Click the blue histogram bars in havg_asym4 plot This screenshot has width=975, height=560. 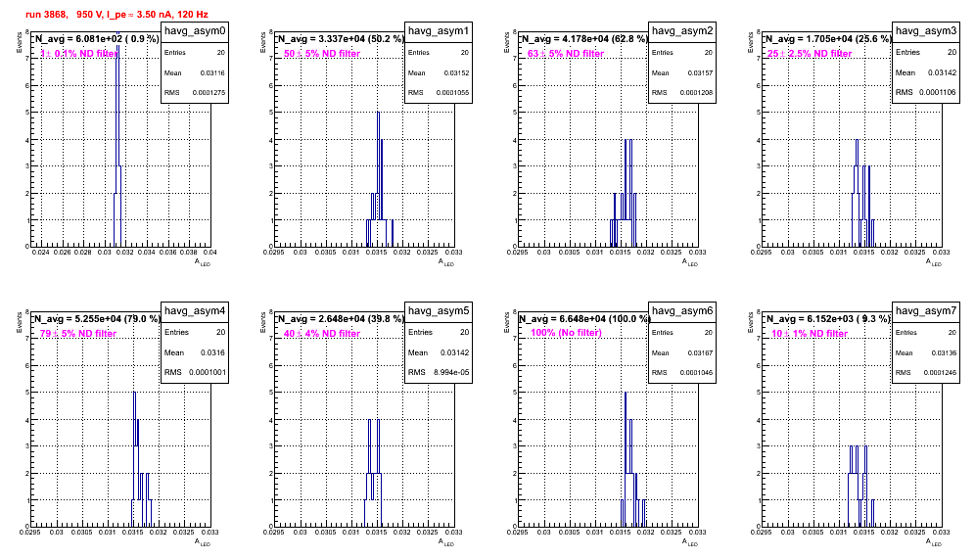(141, 459)
